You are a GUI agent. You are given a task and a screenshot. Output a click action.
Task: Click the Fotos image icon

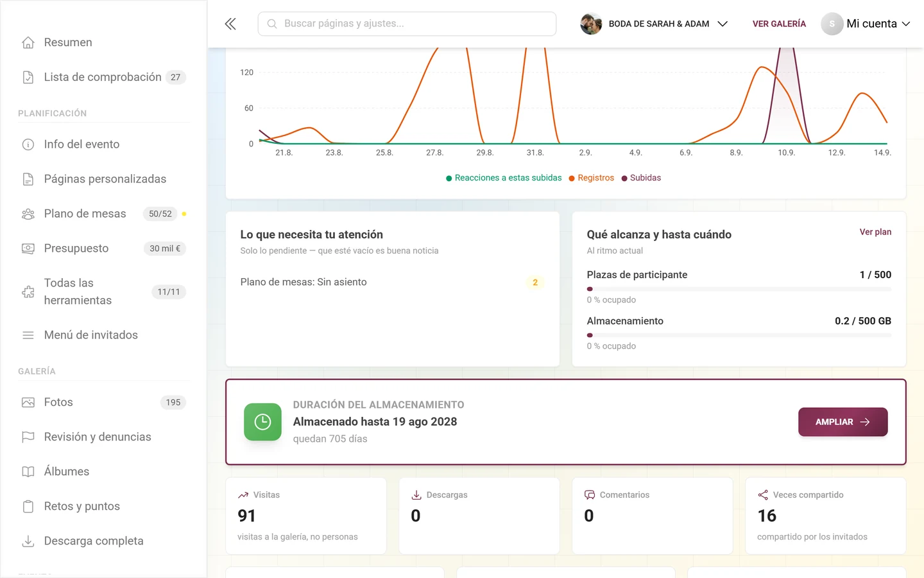coord(28,402)
